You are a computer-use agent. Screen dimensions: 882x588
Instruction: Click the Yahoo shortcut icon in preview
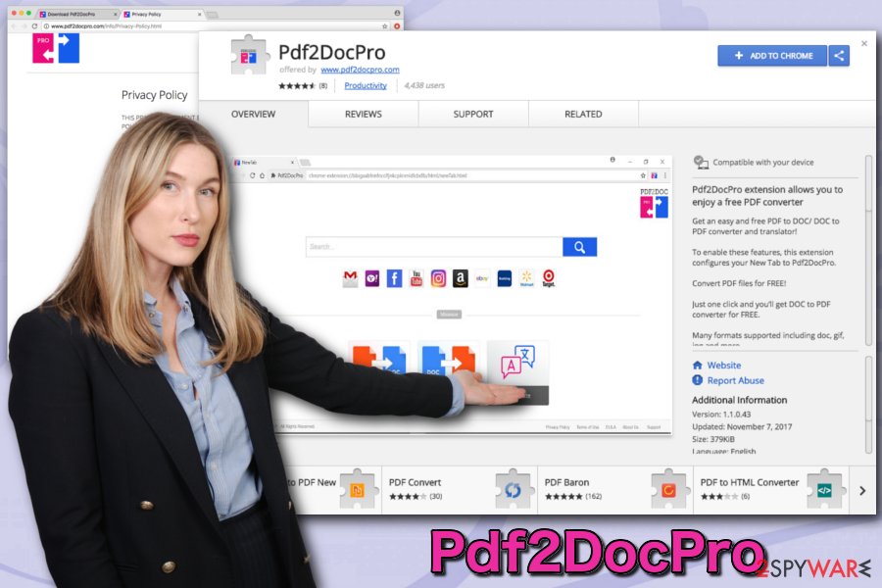tap(371, 278)
